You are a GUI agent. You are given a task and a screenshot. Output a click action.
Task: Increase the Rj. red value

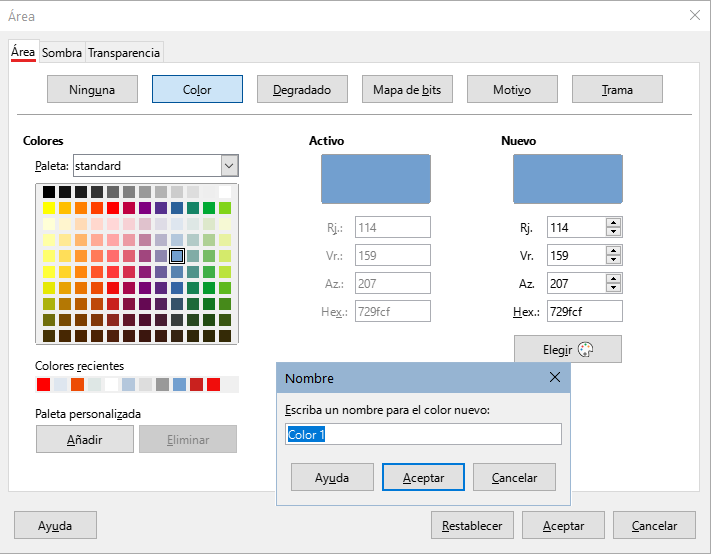coord(614,223)
